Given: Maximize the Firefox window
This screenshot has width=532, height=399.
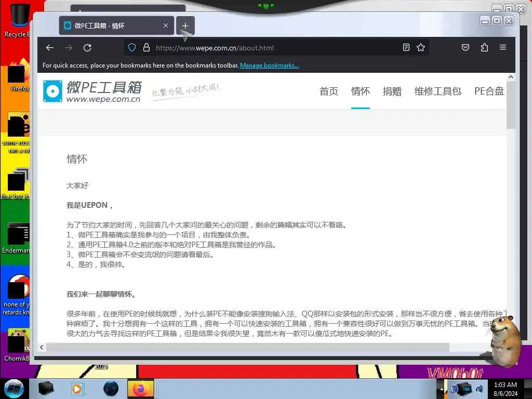Looking at the screenshot, I should 497,21.
